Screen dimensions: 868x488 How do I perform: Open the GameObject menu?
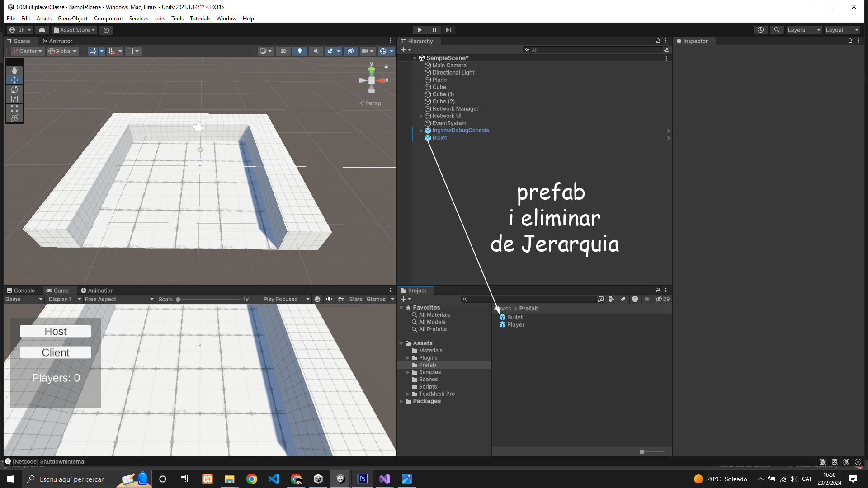click(x=72, y=19)
